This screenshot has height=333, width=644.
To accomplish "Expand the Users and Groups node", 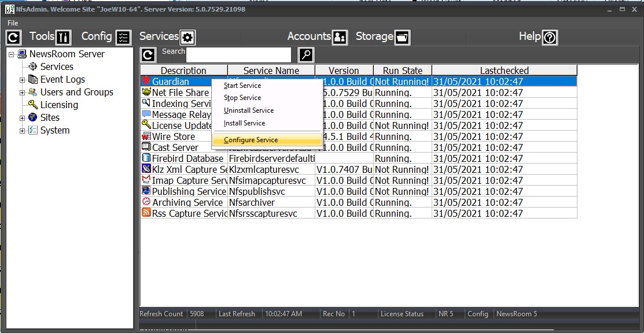I will (x=22, y=92).
